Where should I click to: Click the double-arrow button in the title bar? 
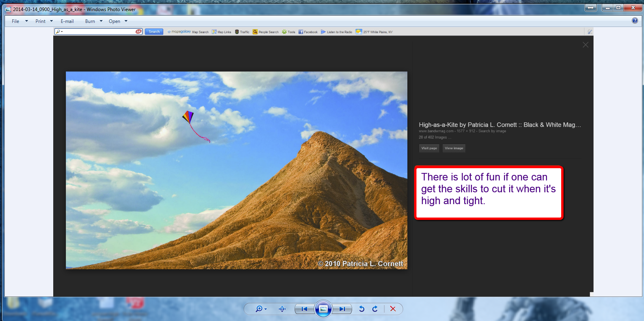(590, 8)
